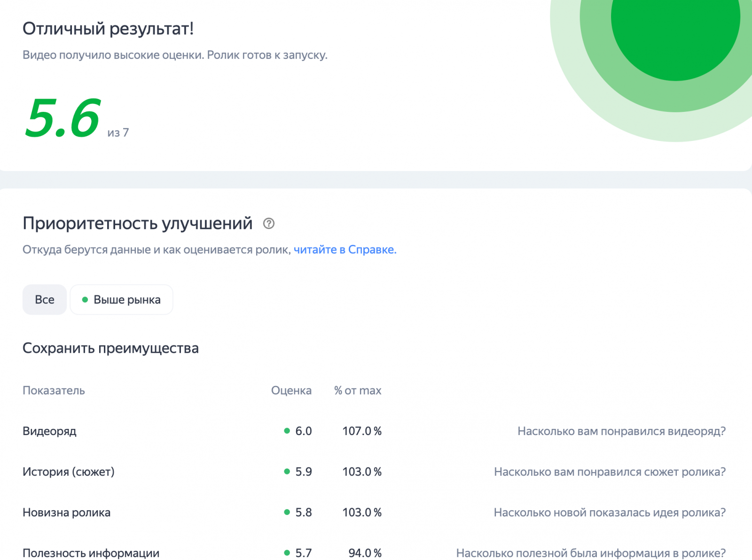Image resolution: width=752 pixels, height=560 pixels.
Task: Click the green dot next to score 5.7
Action: (287, 553)
